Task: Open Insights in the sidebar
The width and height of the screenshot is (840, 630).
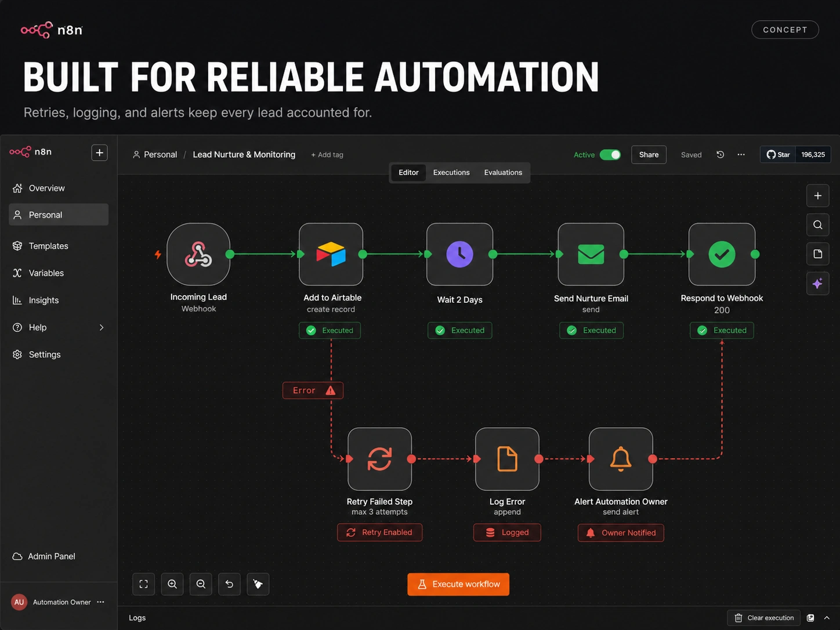Action: [59, 300]
